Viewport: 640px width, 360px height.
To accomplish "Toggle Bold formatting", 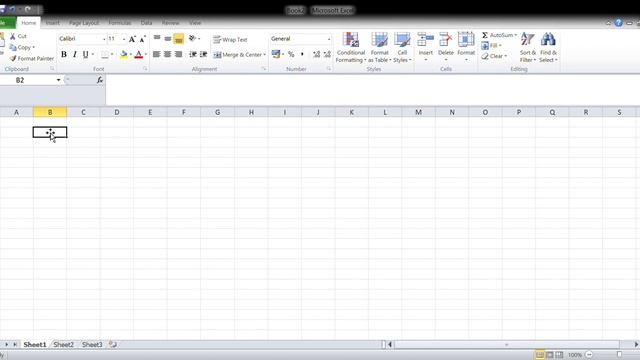I will point(64,54).
